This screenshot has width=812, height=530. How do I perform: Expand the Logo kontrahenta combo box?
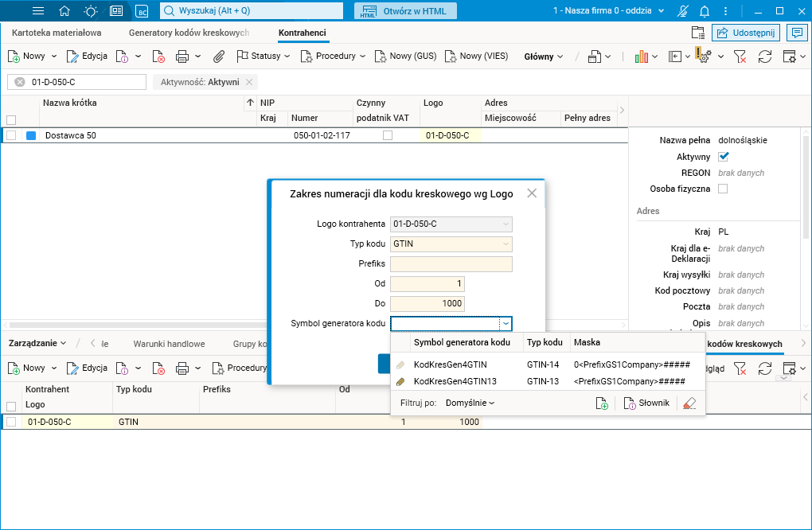click(x=506, y=224)
